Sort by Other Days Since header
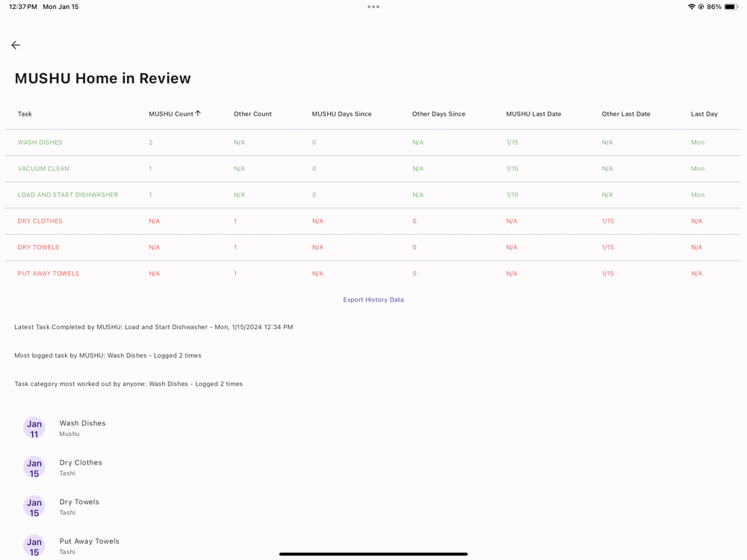This screenshot has width=747, height=560. tap(438, 113)
